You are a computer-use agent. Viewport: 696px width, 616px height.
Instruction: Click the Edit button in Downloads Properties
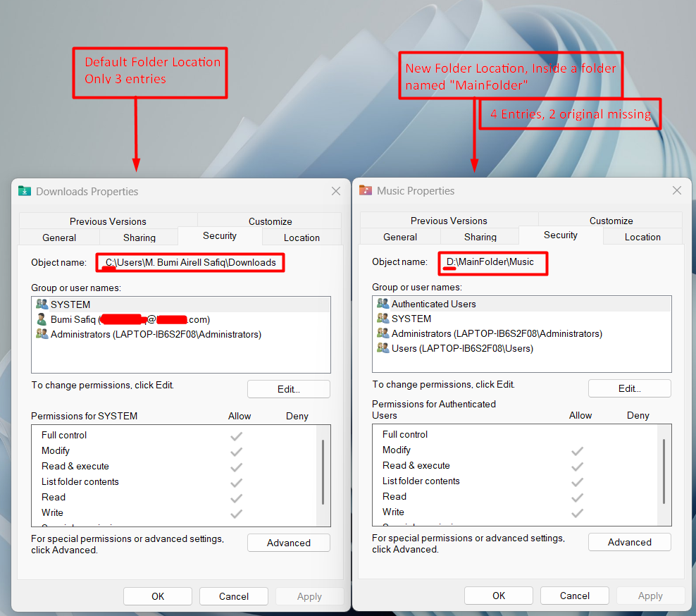click(x=288, y=388)
